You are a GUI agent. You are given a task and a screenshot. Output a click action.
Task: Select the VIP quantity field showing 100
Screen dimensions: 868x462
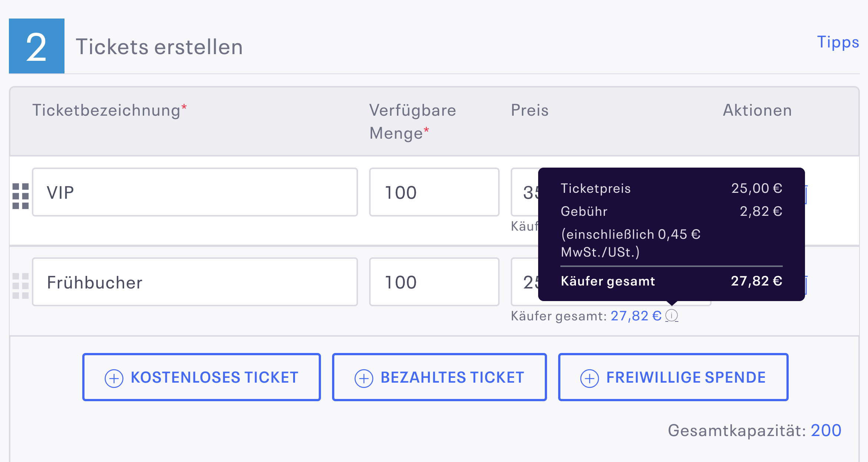434,192
